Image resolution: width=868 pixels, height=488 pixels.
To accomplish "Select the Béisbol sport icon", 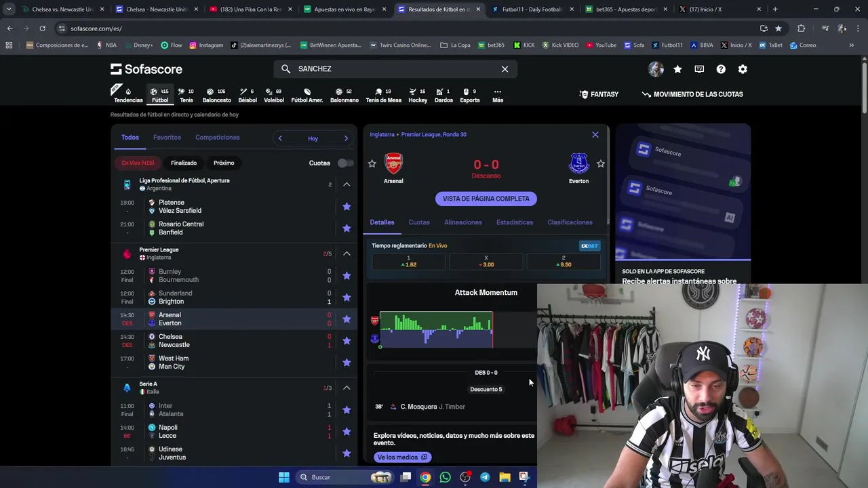I will [x=247, y=95].
